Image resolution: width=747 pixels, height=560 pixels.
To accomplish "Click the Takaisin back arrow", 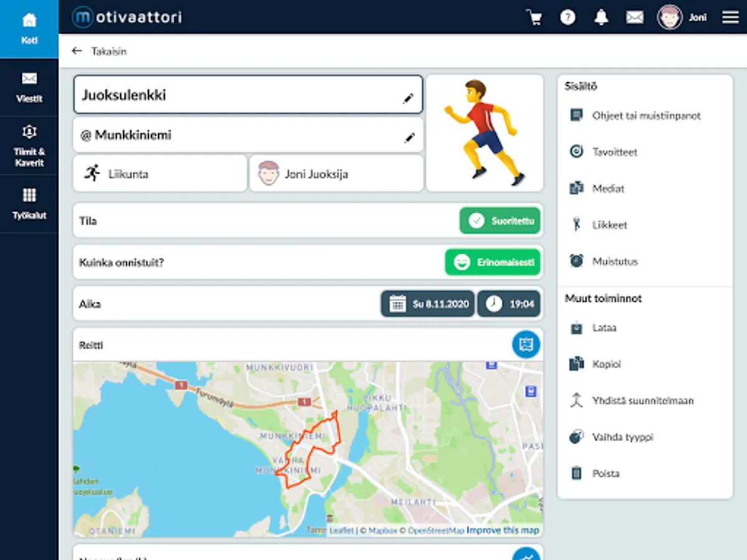I will point(77,51).
